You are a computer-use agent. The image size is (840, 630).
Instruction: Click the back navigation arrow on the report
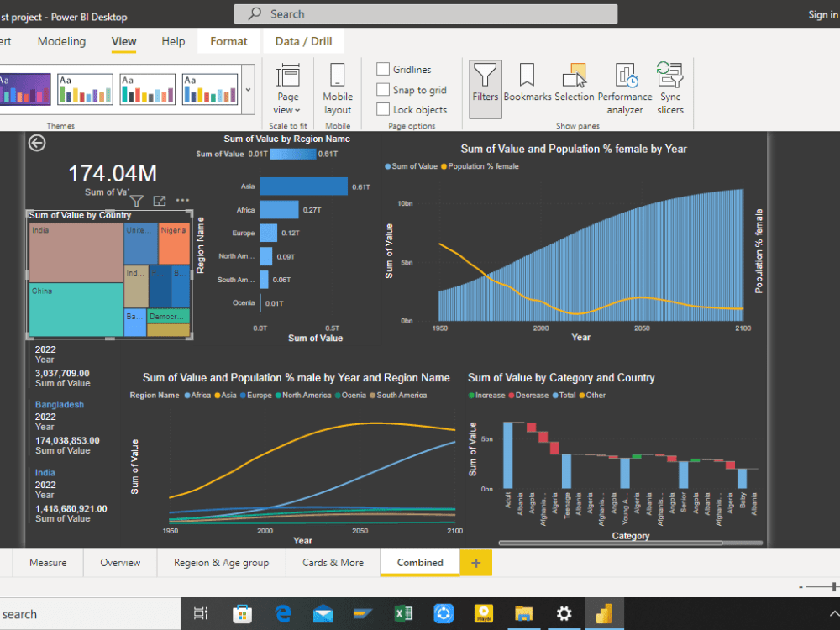coord(36,144)
